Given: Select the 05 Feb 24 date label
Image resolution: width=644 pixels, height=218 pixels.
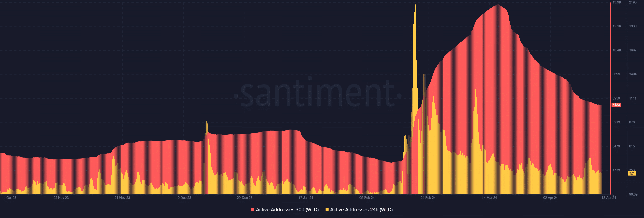Looking at the screenshot, I should (x=367, y=198).
